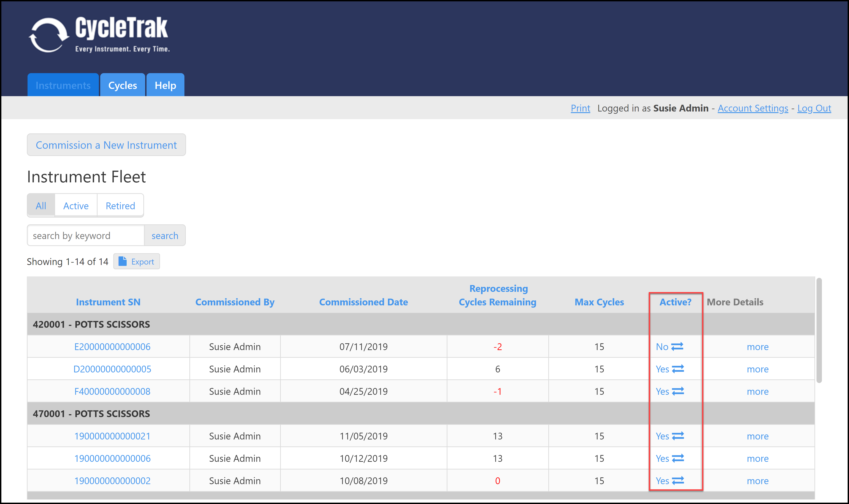Click the Export document icon
The width and height of the screenshot is (849, 504).
[122, 261]
